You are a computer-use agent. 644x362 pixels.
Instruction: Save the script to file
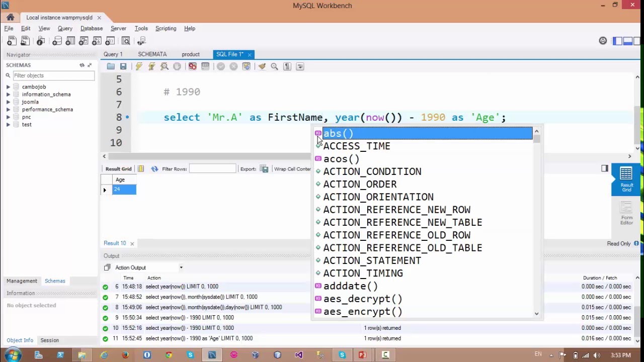[123, 66]
